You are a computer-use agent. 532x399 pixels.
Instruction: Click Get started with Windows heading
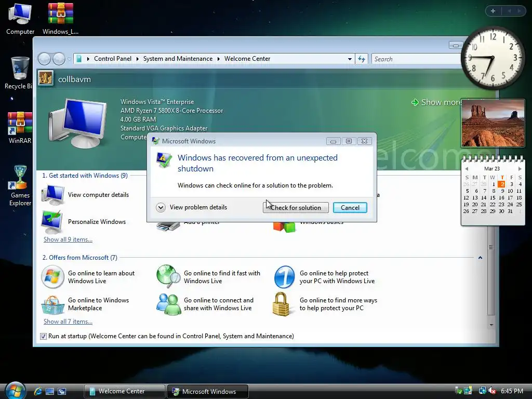tap(85, 176)
